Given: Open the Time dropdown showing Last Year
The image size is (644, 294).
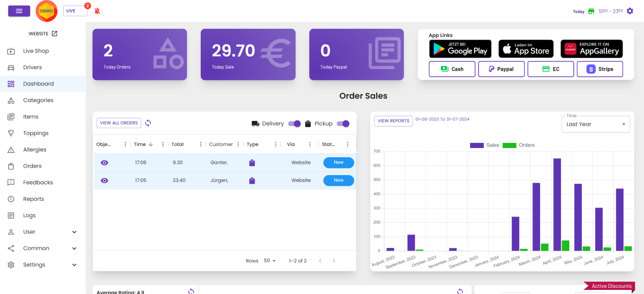Looking at the screenshot, I should pyautogui.click(x=596, y=124).
